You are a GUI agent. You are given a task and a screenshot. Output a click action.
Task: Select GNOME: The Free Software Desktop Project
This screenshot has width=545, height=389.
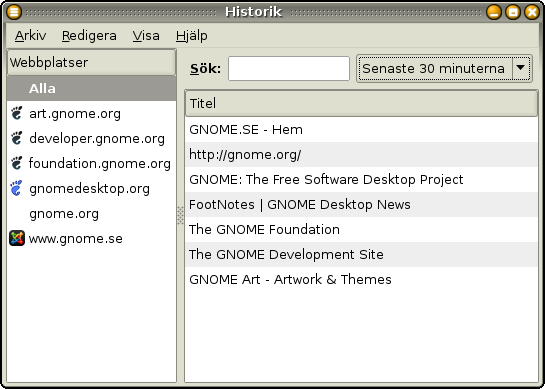pyautogui.click(x=361, y=180)
